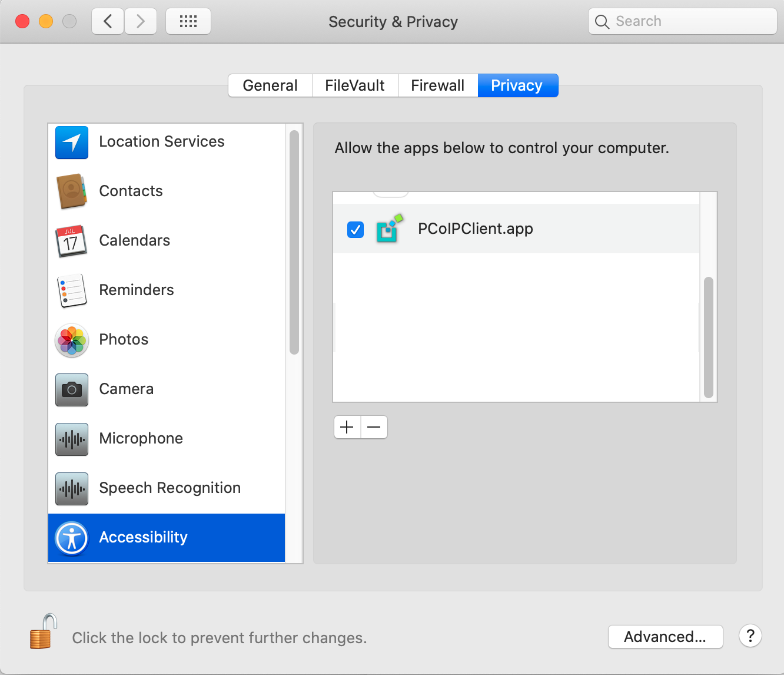Choose Reminders in the sidebar list
This screenshot has width=784, height=675.
[x=167, y=290]
